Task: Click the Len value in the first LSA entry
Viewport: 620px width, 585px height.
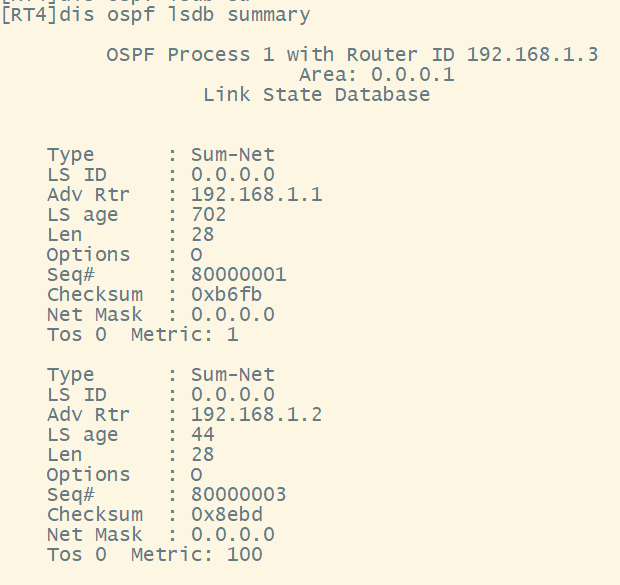Action: (202, 235)
